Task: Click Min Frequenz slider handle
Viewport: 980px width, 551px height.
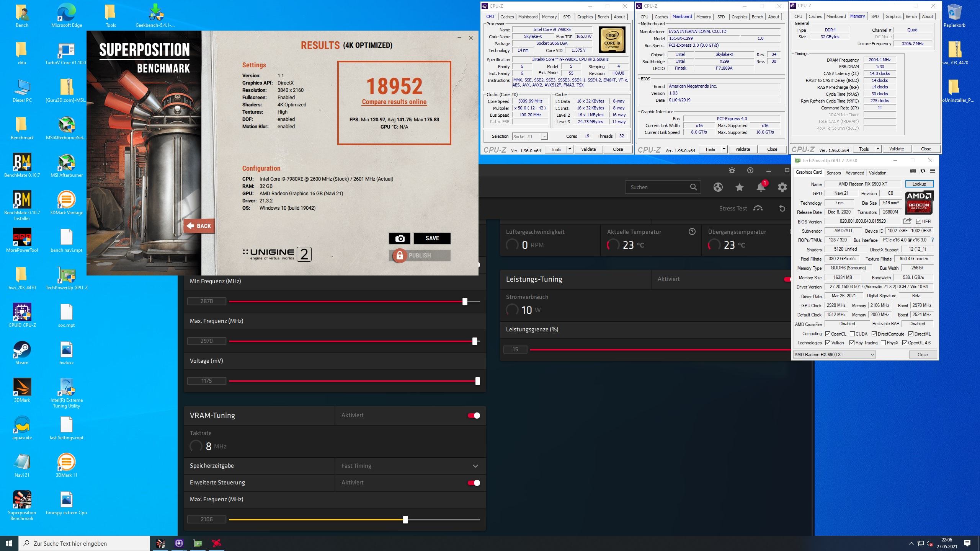Action: tap(465, 302)
